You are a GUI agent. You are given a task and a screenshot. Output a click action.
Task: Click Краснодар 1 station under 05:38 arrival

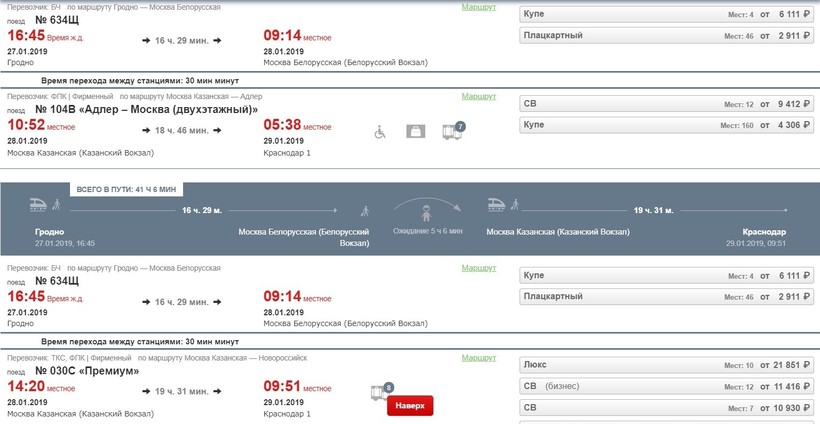click(x=287, y=153)
